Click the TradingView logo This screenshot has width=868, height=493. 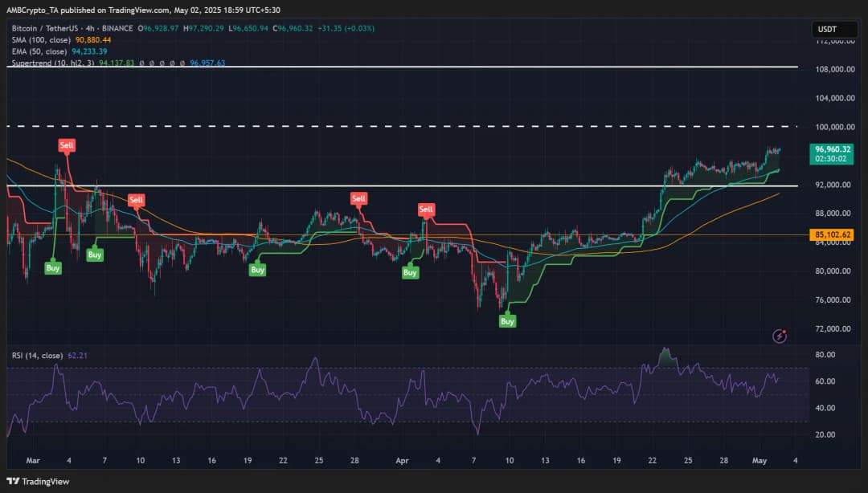pos(37,481)
